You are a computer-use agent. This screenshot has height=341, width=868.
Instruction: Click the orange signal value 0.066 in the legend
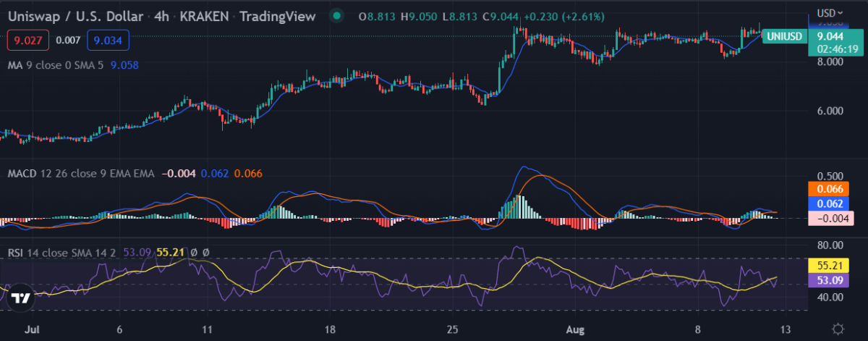(247, 173)
